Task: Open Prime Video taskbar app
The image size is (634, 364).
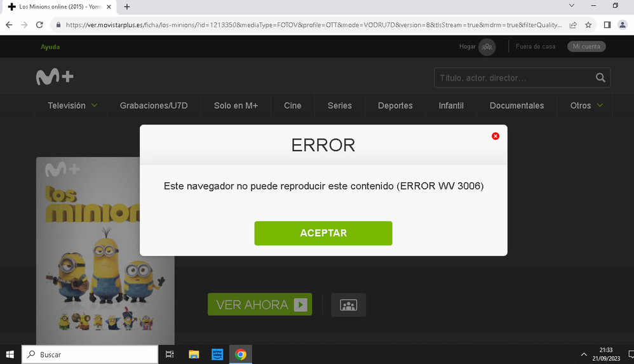Action: pos(217,354)
